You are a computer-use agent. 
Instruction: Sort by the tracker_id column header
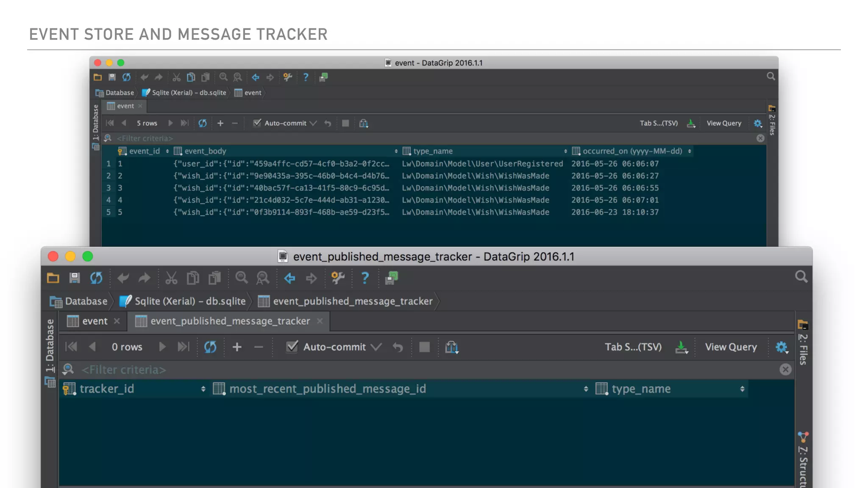point(134,389)
